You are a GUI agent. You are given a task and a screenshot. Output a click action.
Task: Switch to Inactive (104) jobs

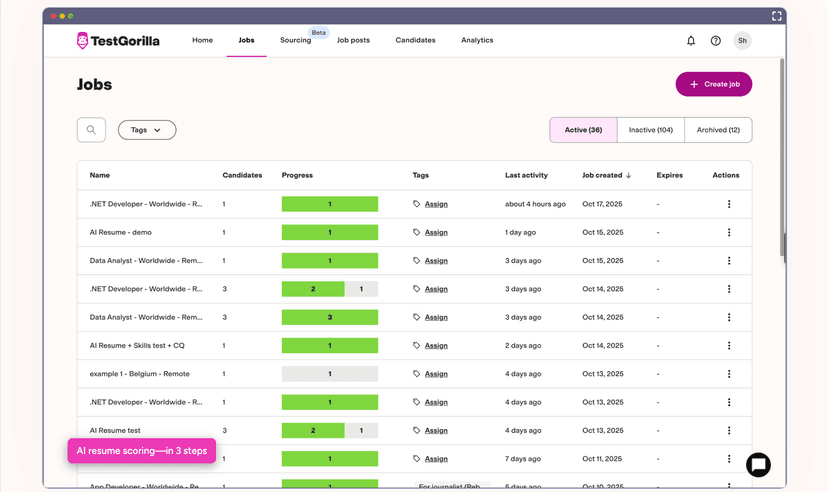pos(650,130)
